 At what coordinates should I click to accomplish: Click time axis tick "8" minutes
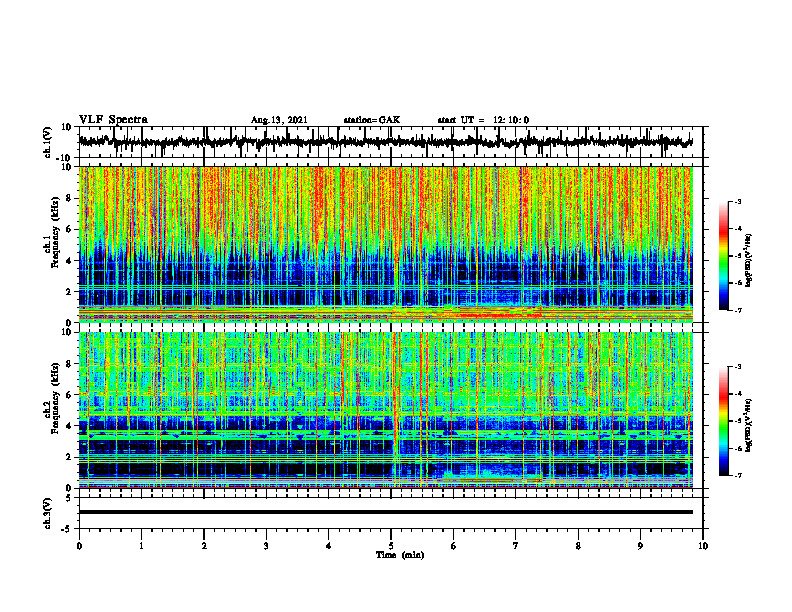click(x=578, y=546)
